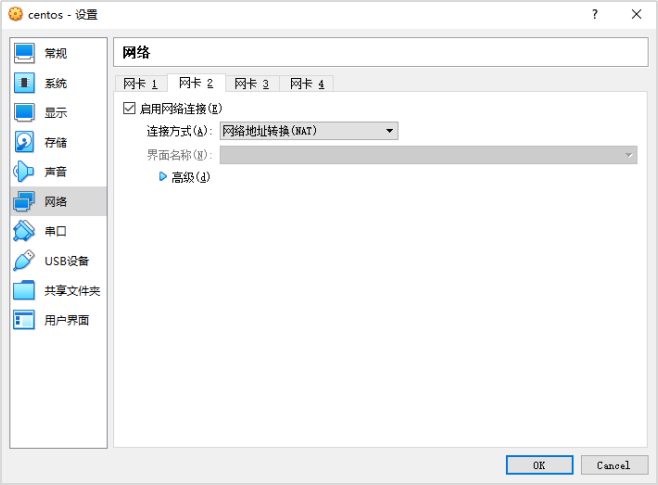Screen dimensions: 658x485
Task: Click the 系统 (System) chip icon
Action: [x=24, y=83]
